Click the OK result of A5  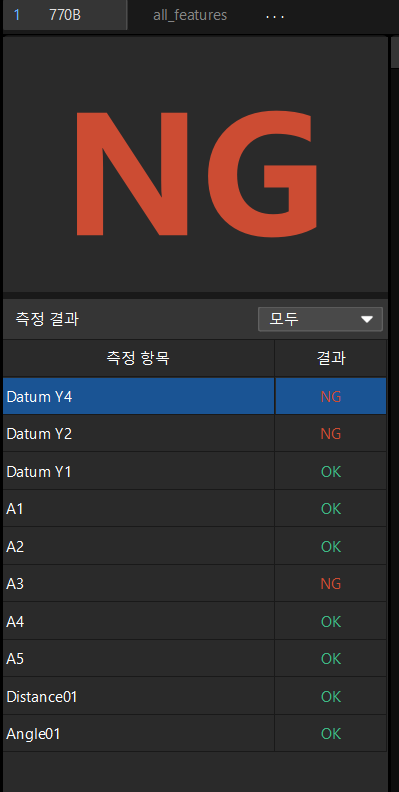[x=331, y=659]
